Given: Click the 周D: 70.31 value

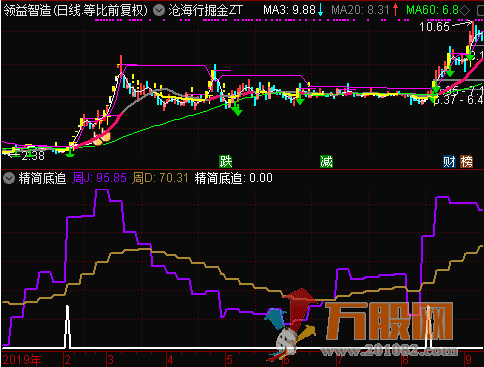Looking at the screenshot, I should (x=160, y=178).
